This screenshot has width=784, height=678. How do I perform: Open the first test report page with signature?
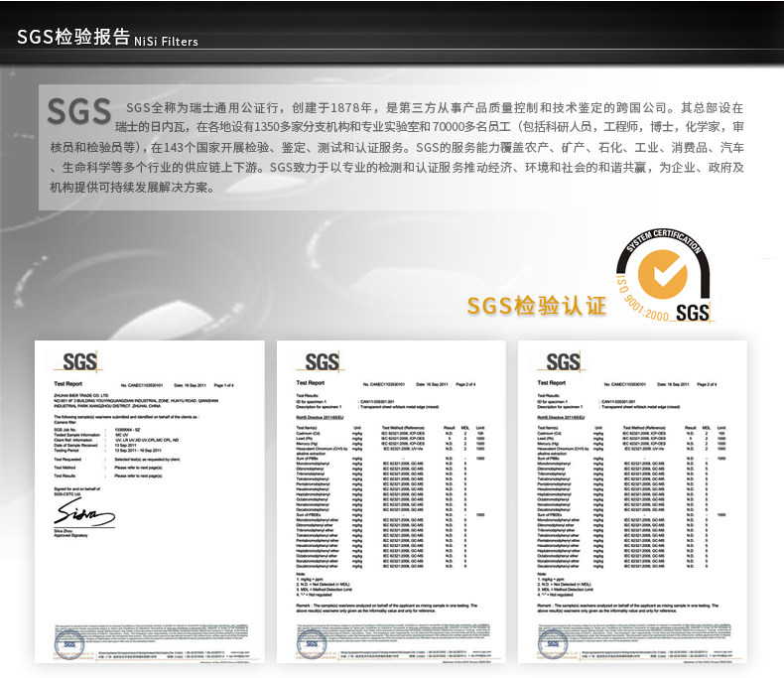150,501
